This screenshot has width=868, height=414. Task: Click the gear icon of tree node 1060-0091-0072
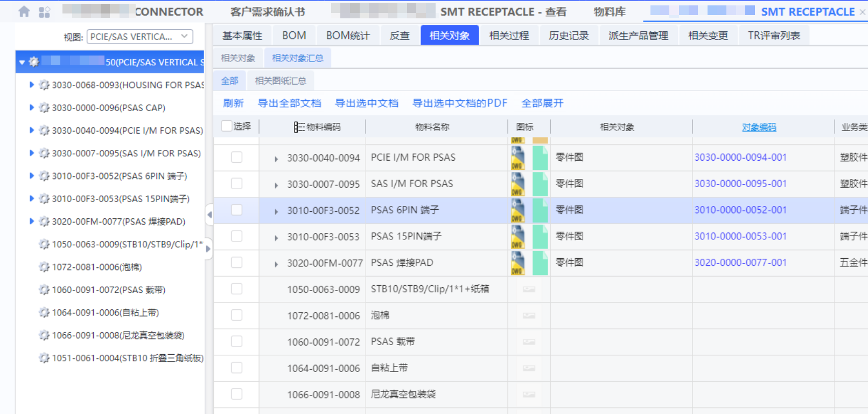point(44,289)
